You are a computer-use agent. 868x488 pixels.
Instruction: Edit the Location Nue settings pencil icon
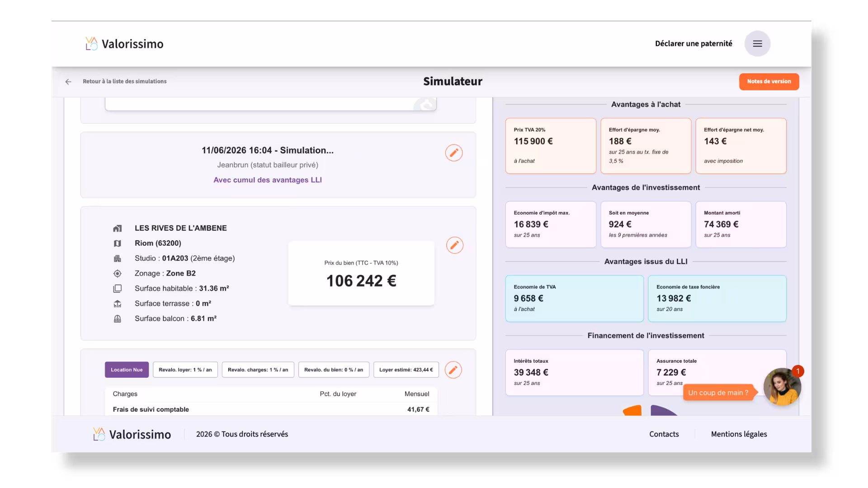tap(453, 370)
